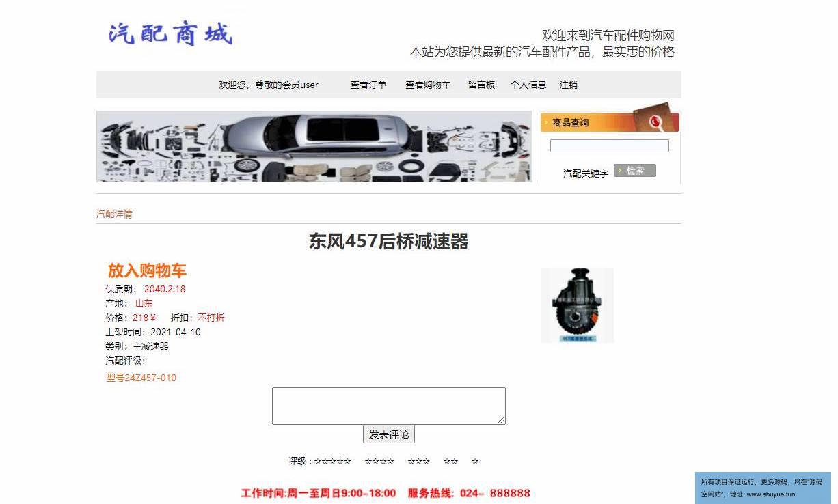Select the one-star rating

pyautogui.click(x=475, y=462)
